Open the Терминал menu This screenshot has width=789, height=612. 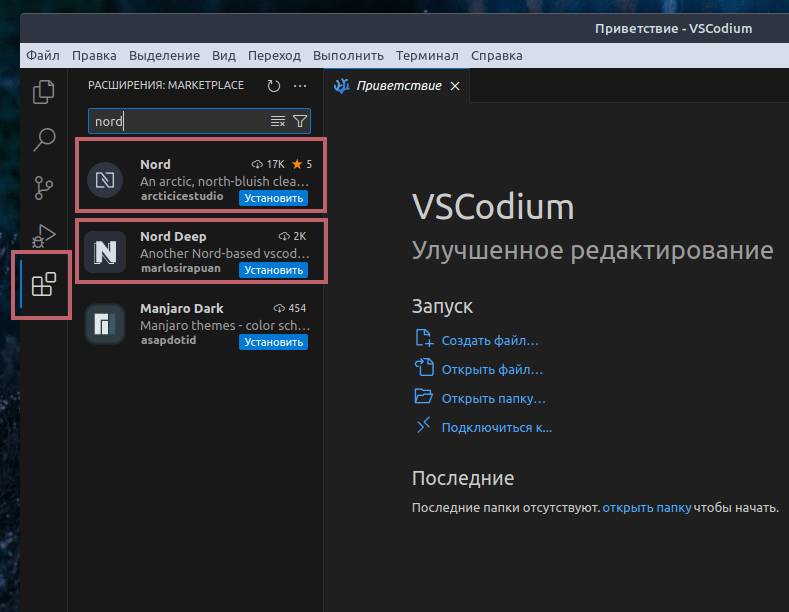427,56
